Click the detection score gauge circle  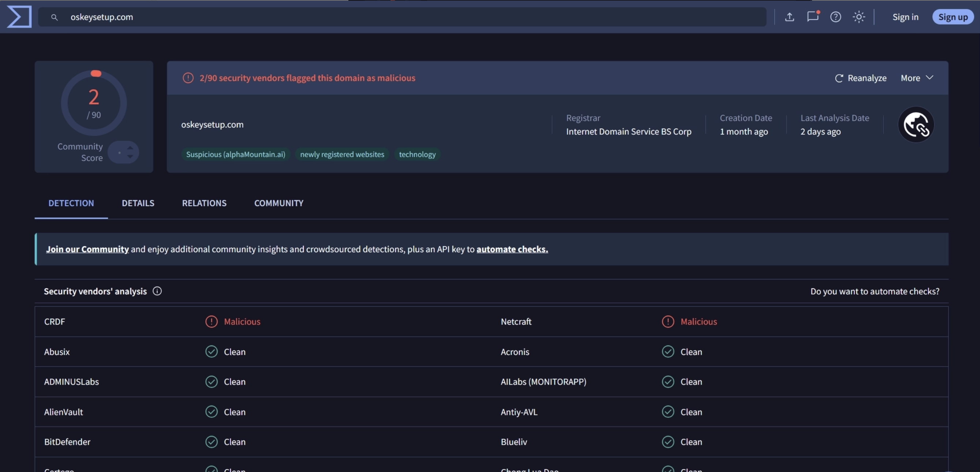(94, 103)
